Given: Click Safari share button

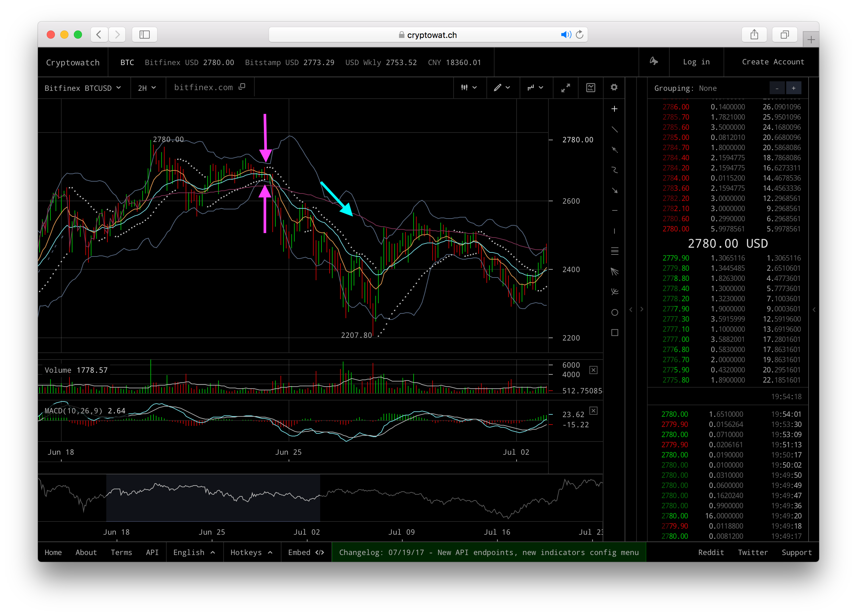Looking at the screenshot, I should coord(754,35).
